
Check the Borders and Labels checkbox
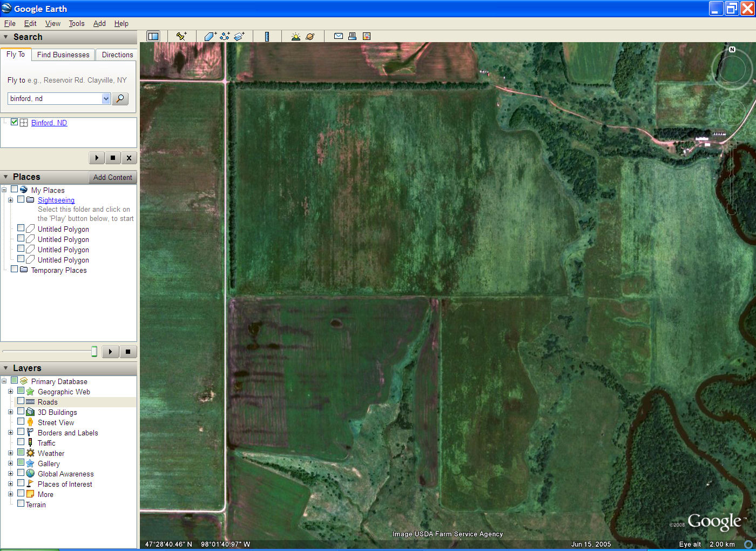[21, 432]
